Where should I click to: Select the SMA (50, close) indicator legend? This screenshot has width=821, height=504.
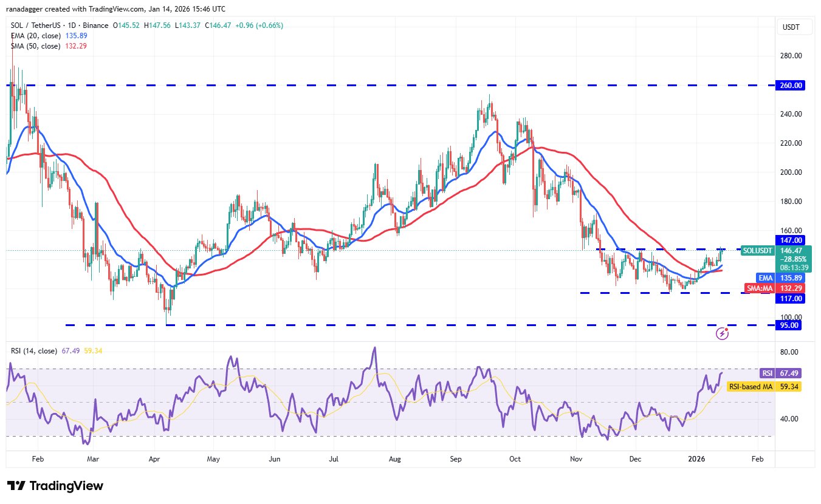(34, 46)
